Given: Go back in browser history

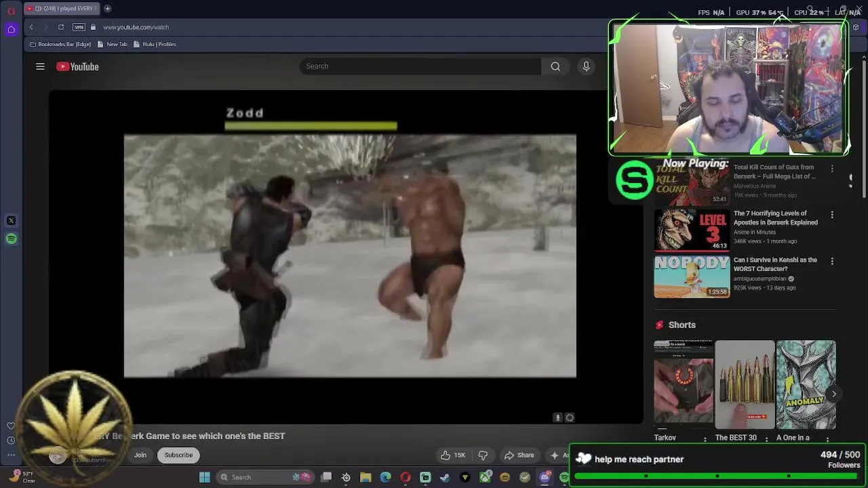Looking at the screenshot, I should click(x=31, y=27).
